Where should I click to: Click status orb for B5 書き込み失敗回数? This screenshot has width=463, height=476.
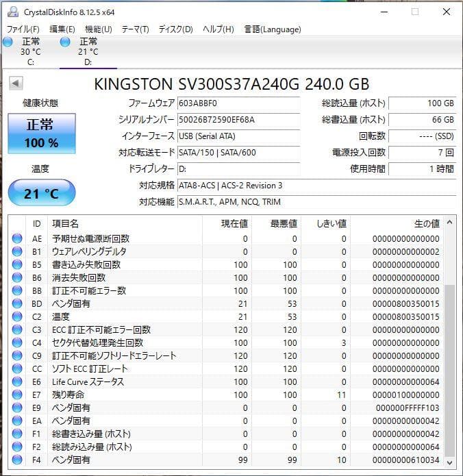17,265
